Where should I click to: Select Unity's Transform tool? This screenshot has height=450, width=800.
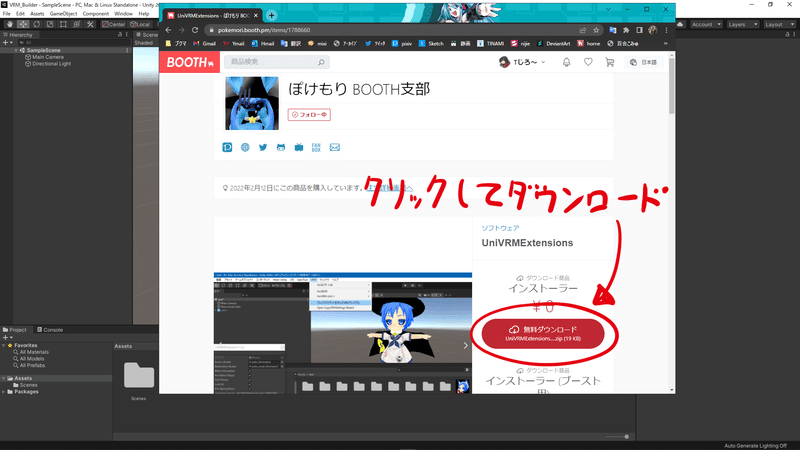pyautogui.click(x=77, y=24)
